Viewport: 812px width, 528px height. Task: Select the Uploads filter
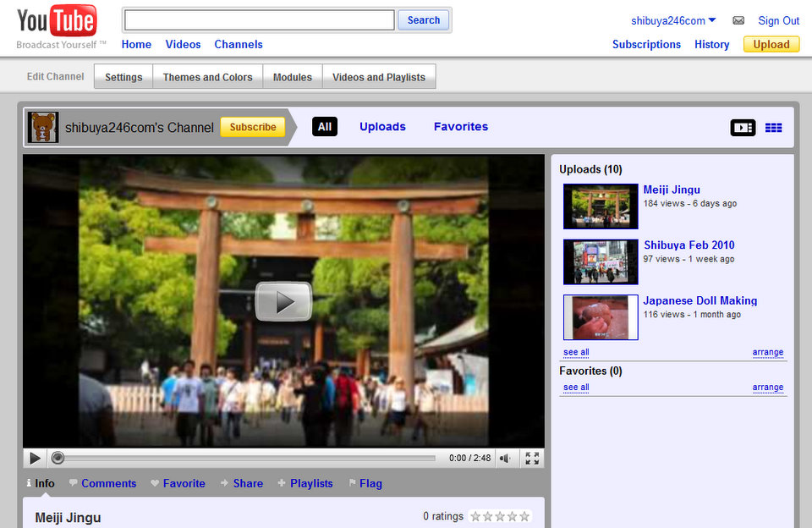pyautogui.click(x=382, y=126)
